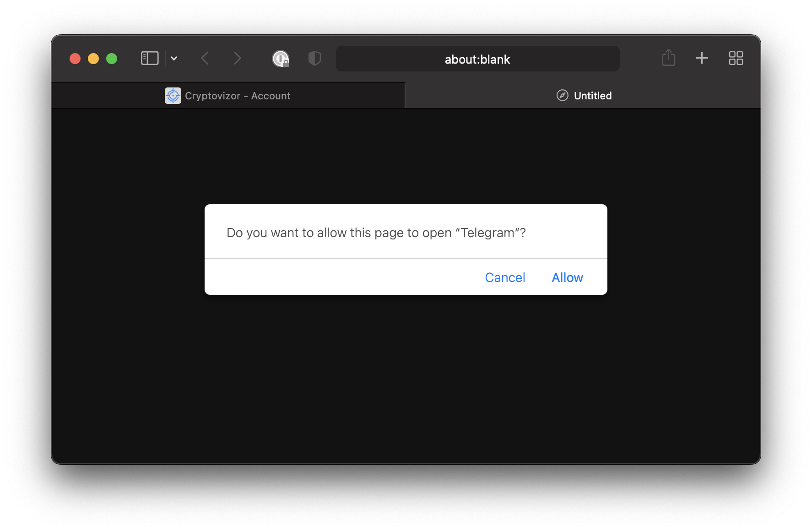Add a new tab with the plus icon
The image size is (812, 532).
pyautogui.click(x=702, y=58)
